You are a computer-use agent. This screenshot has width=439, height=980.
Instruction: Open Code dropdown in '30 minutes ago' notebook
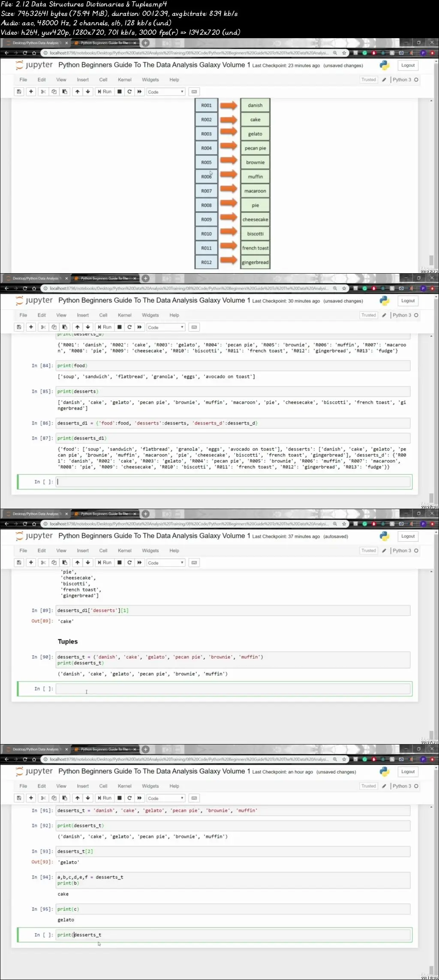165,327
